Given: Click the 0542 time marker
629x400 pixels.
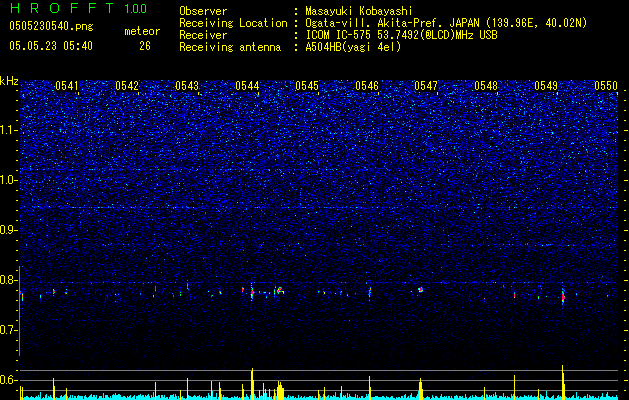Looking at the screenshot, I should 127,85.
